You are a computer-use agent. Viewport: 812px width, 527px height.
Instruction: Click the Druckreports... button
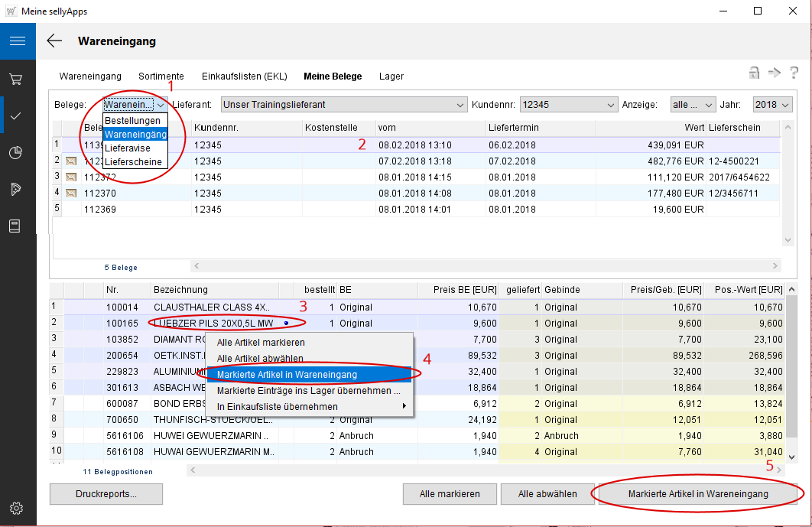(x=106, y=494)
